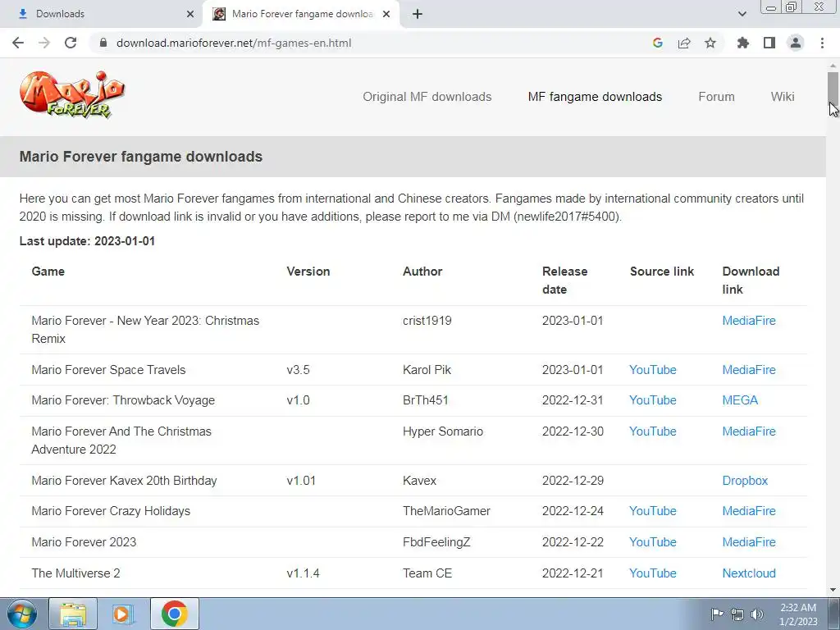
Task: Open YouTube link for Crazy Holidays
Action: tap(652, 511)
